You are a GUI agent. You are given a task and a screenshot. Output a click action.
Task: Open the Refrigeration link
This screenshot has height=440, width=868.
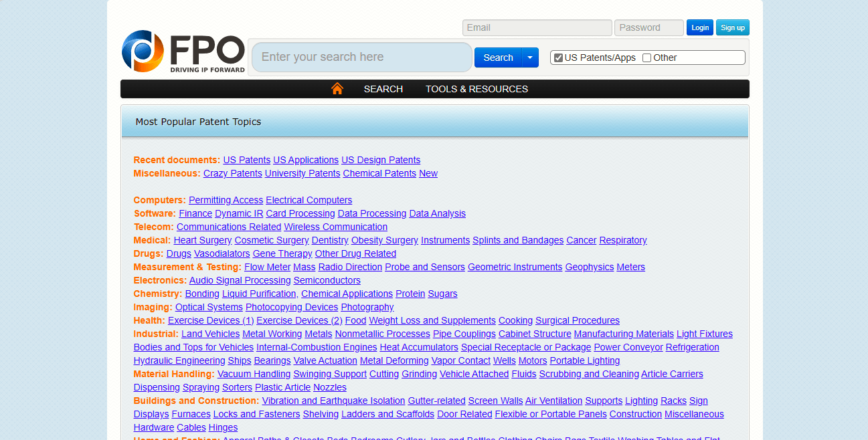[x=693, y=347]
